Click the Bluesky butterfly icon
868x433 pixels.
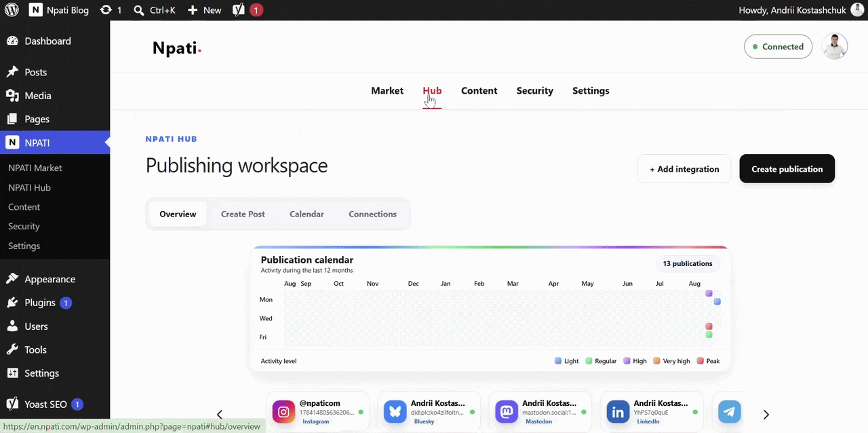395,411
